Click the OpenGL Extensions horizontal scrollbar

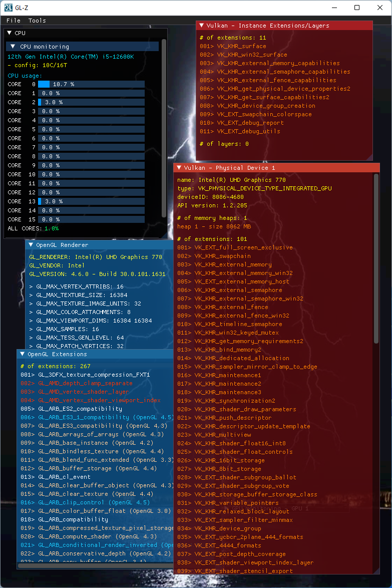[x=96, y=565]
